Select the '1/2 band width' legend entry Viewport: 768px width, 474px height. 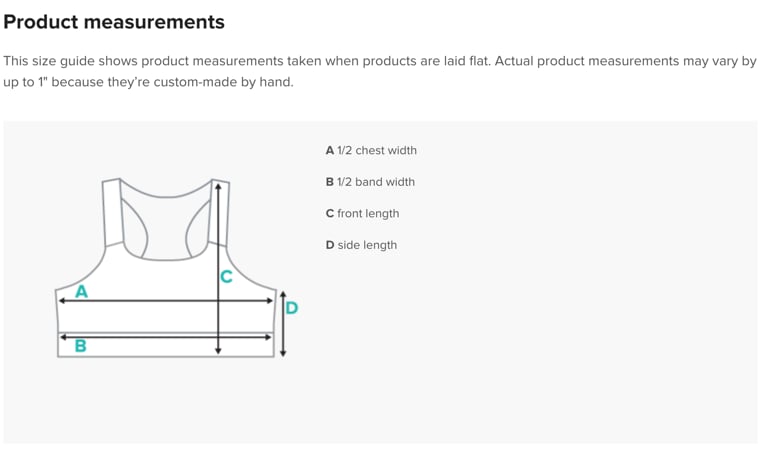[370, 182]
